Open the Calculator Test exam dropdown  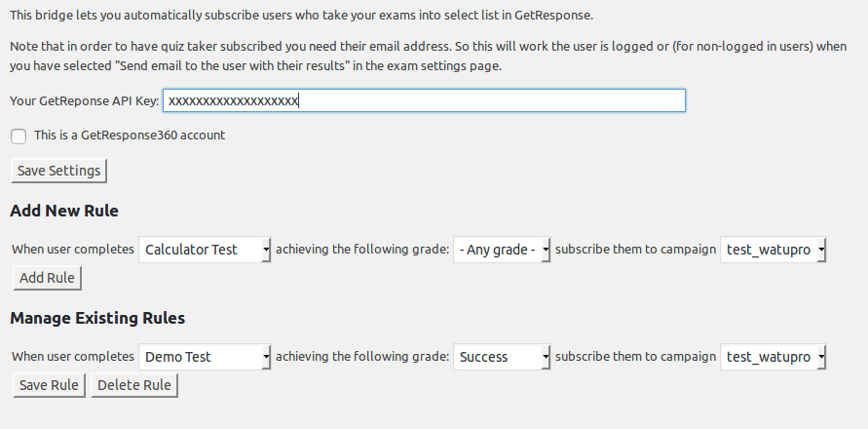(205, 250)
